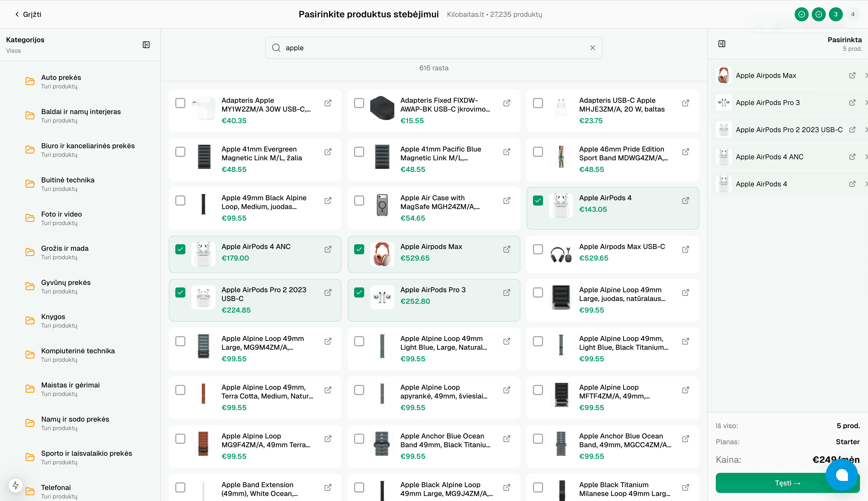Check Adapteris Apple MY1W2ZM/A 30W product
The image size is (868, 501).
point(180,103)
